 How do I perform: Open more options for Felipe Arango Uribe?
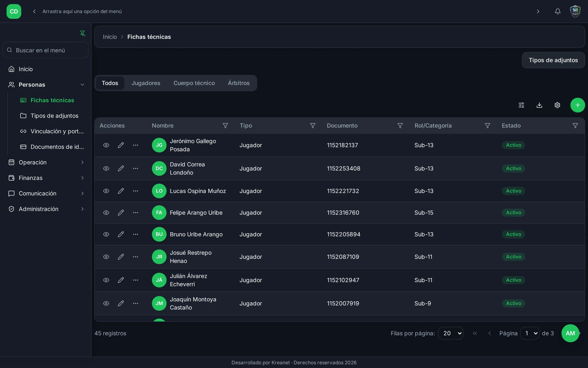[x=135, y=213]
